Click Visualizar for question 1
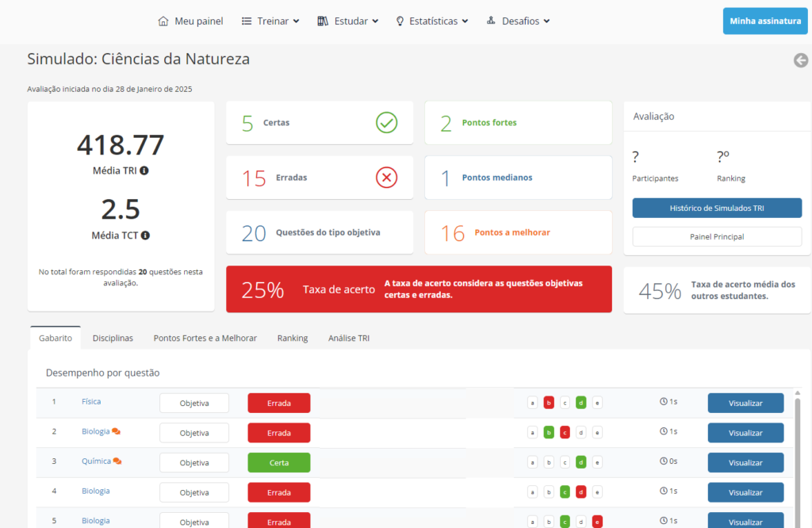812x528 pixels. 745,404
